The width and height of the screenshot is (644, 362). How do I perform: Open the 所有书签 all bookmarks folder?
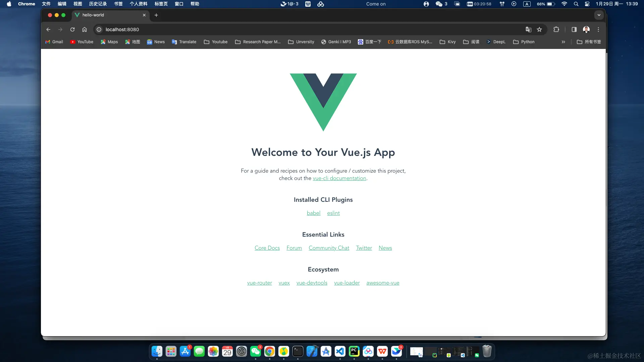pos(589,42)
